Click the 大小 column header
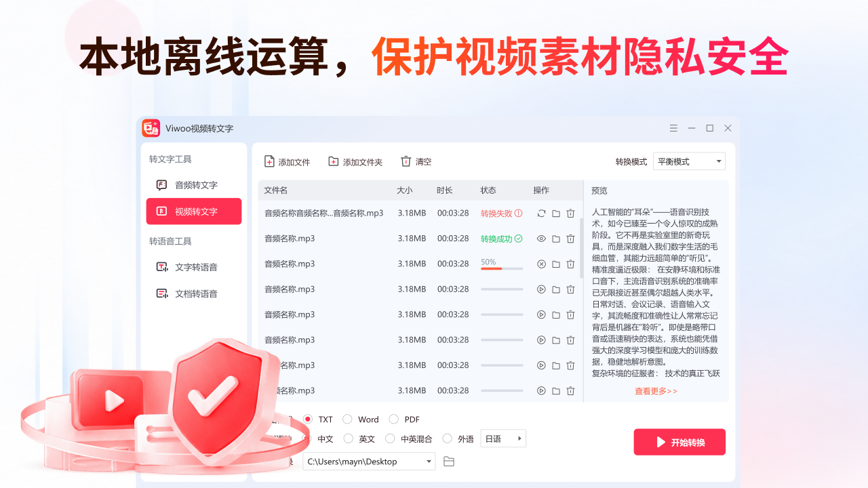Viewport: 868px width, 488px height. [405, 190]
